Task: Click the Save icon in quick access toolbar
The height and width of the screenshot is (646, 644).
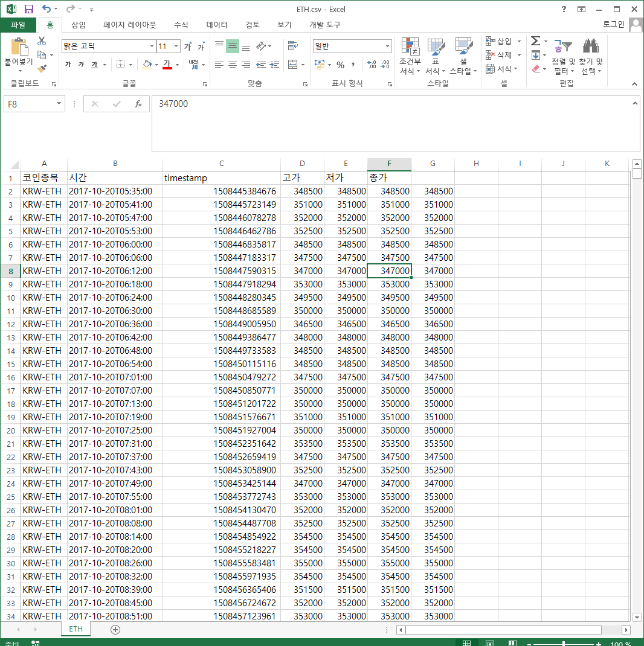Action: [29, 9]
